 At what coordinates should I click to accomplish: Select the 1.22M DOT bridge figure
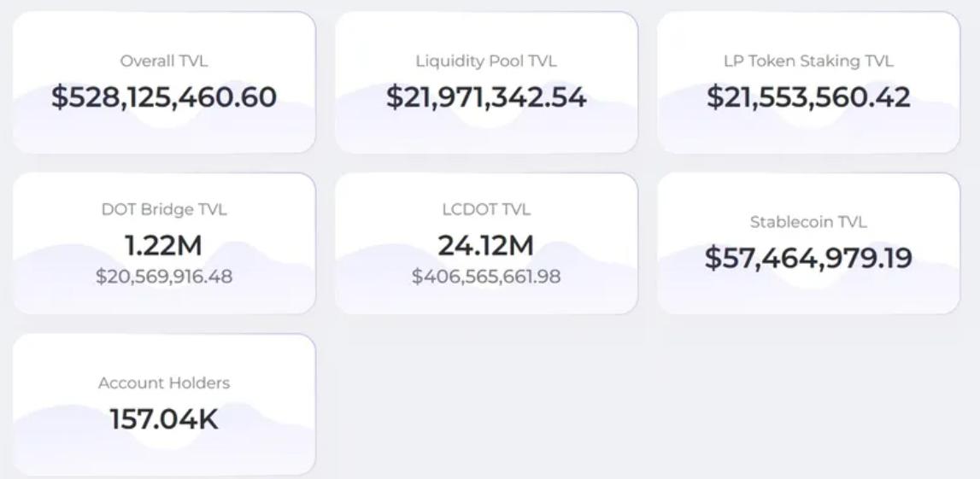pos(164,246)
